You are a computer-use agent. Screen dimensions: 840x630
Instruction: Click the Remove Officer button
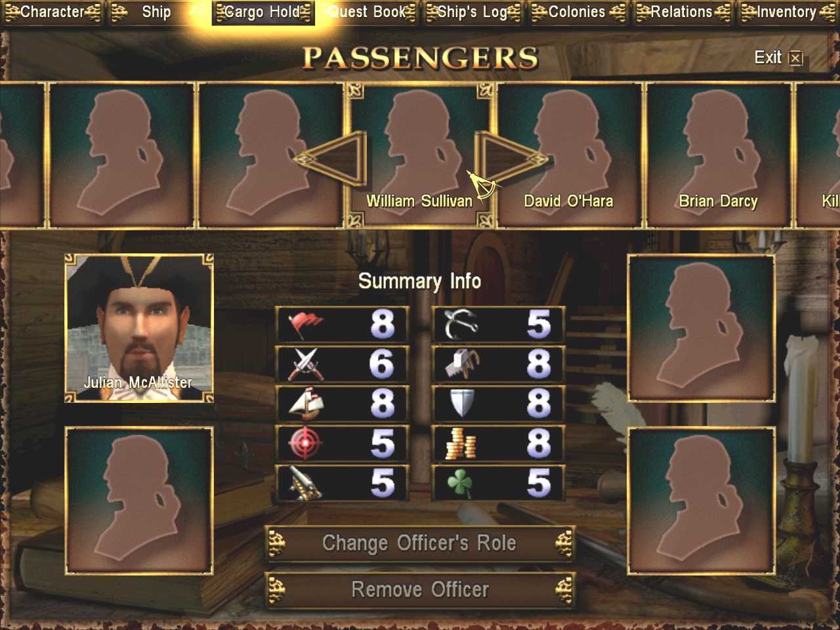pos(419,589)
